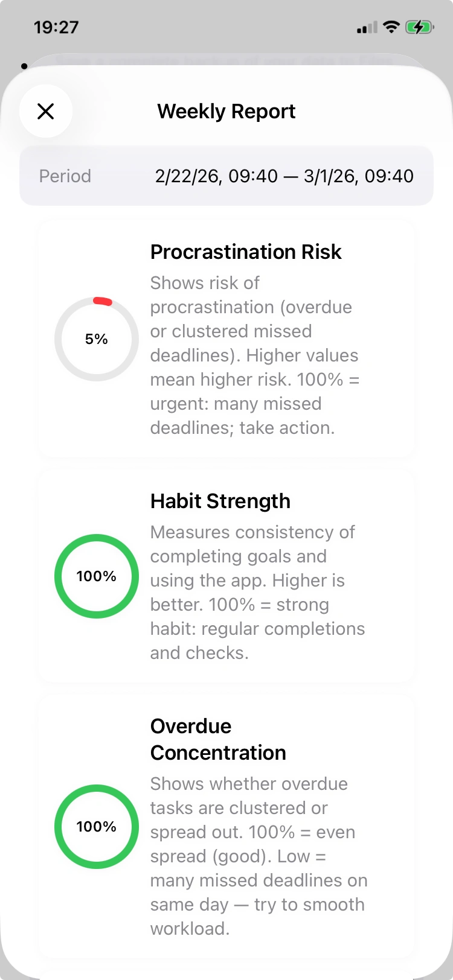Open the Habit Strength card
Screen dimensions: 453x980
click(x=226, y=573)
